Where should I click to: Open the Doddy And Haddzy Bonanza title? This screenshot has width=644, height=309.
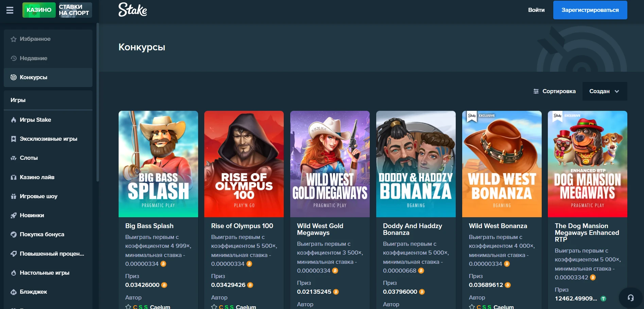click(413, 229)
